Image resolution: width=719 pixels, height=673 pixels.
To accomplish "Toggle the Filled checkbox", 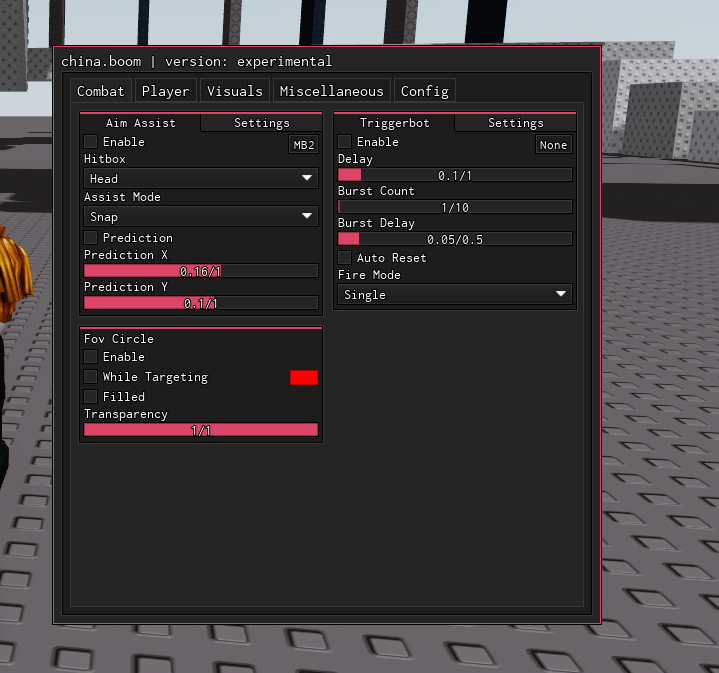I will click(x=90, y=397).
